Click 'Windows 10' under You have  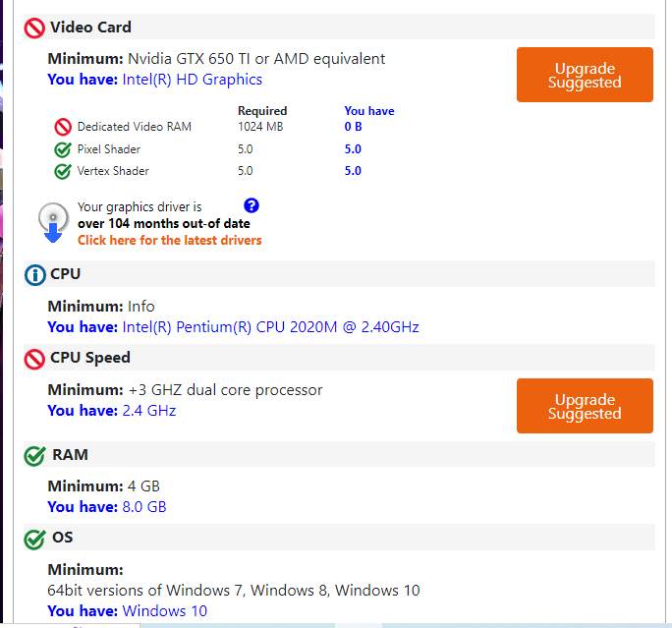point(165,611)
